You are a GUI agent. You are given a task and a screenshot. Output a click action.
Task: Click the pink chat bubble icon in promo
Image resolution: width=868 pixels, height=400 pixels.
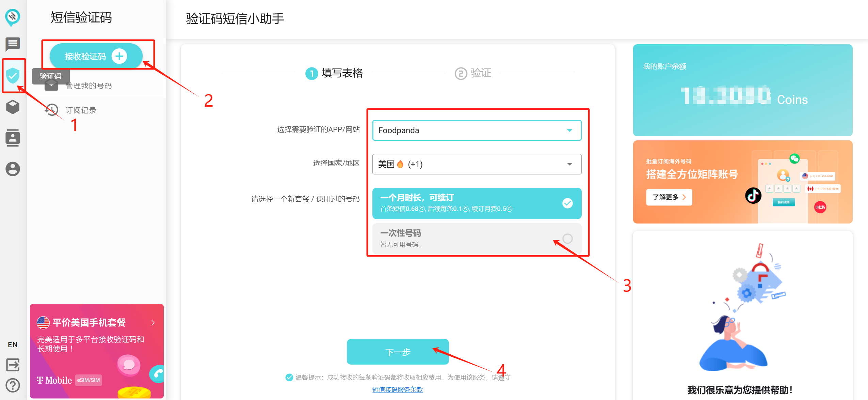129,365
